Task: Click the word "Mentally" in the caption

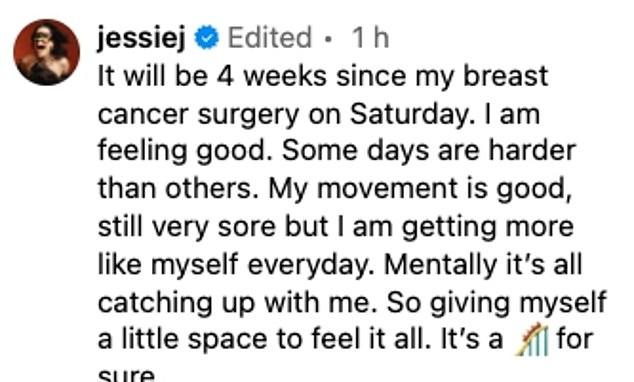Action: (x=440, y=265)
